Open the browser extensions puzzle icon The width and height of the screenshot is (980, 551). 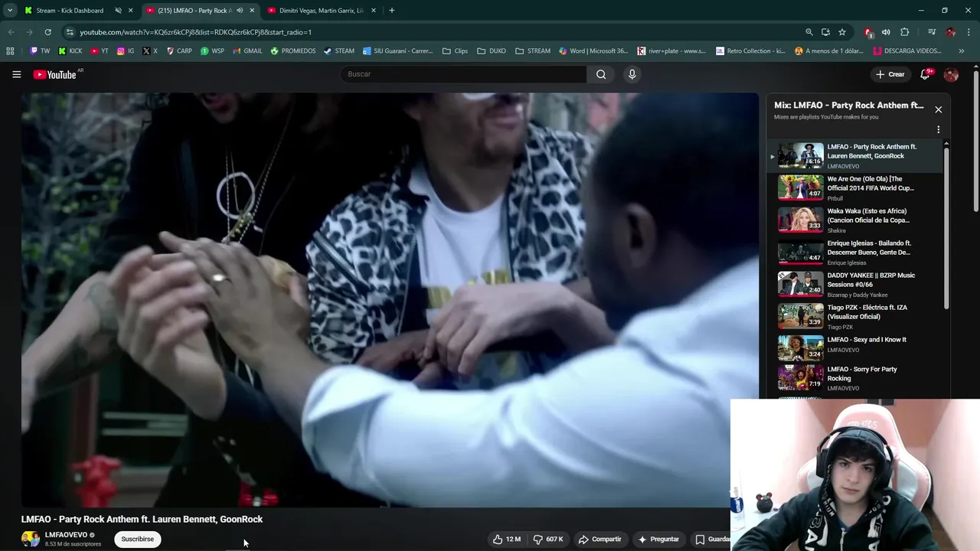904,32
